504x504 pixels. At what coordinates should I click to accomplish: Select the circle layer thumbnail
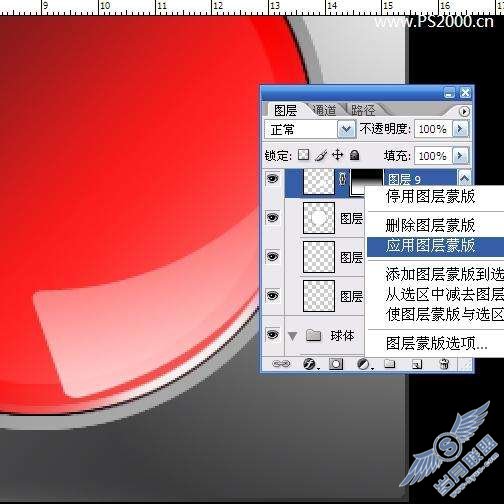[319, 218]
